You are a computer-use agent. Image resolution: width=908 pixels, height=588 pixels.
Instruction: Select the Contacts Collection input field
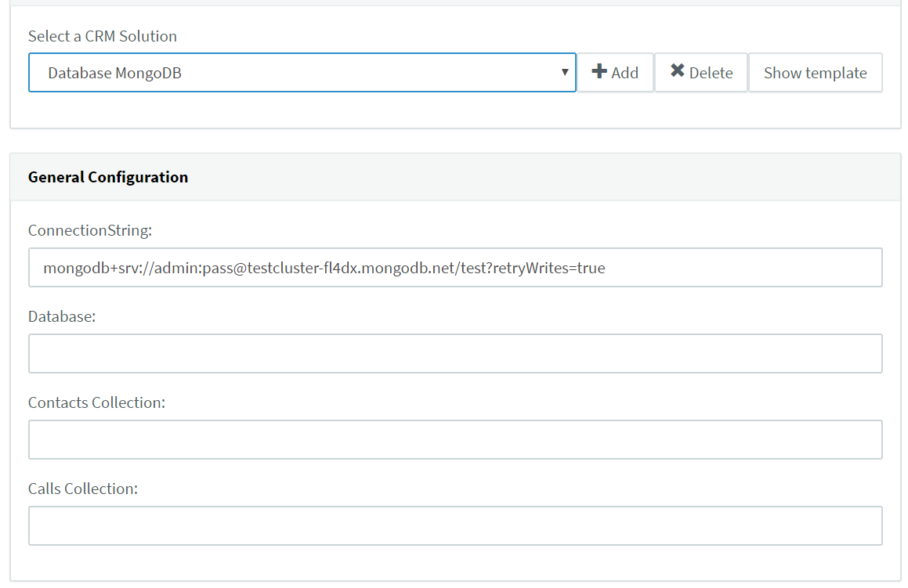tap(455, 439)
